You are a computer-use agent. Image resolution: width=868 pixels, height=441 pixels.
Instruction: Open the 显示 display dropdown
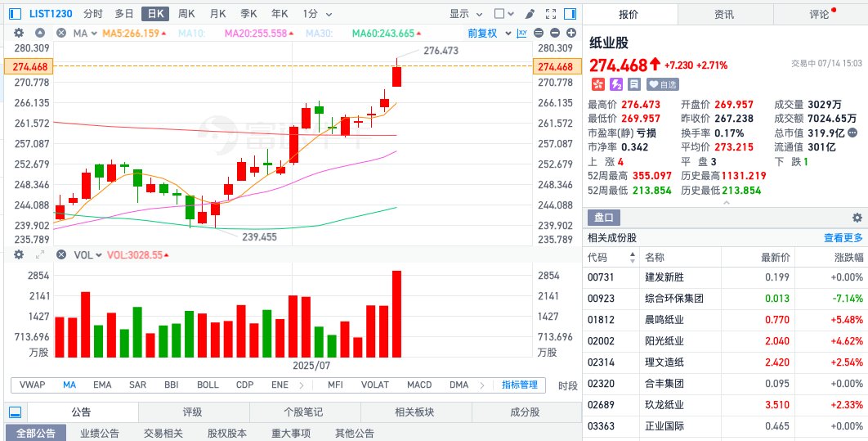click(464, 14)
